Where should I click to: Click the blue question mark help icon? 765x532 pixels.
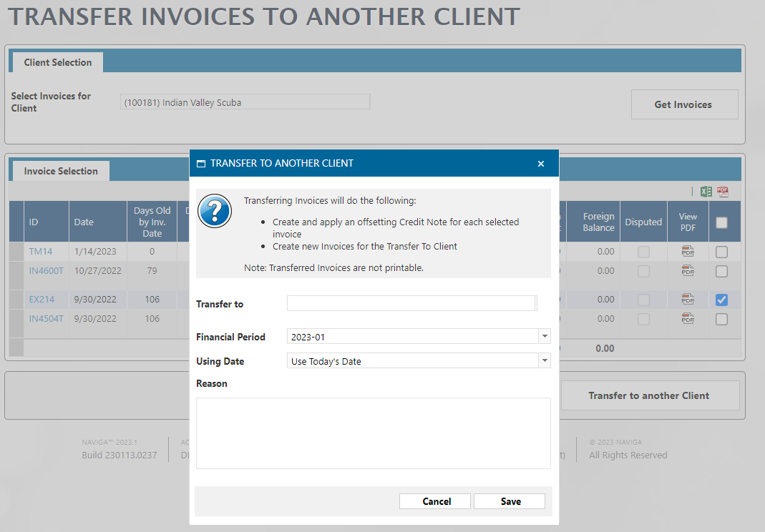(x=215, y=212)
